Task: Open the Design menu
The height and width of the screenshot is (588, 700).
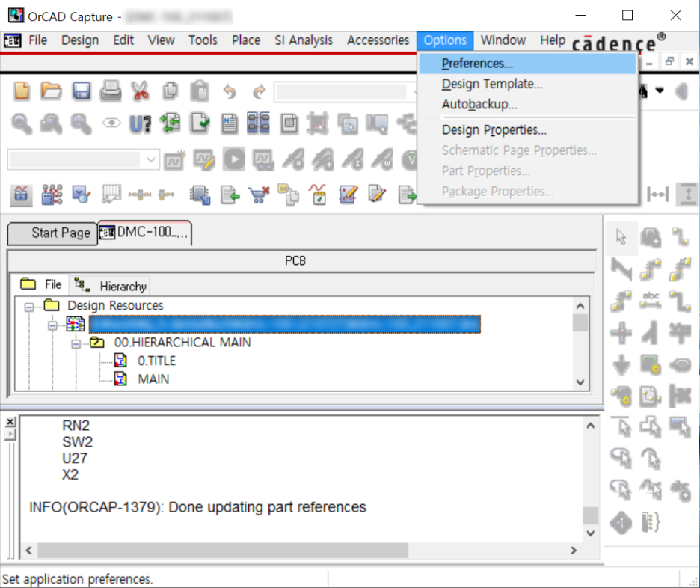Action: 80,40
